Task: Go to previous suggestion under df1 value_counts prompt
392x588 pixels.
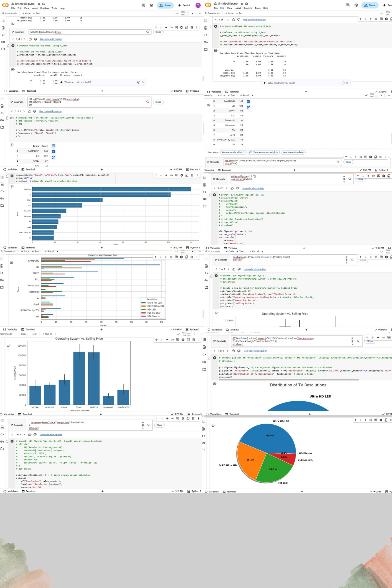Action: [12, 111]
